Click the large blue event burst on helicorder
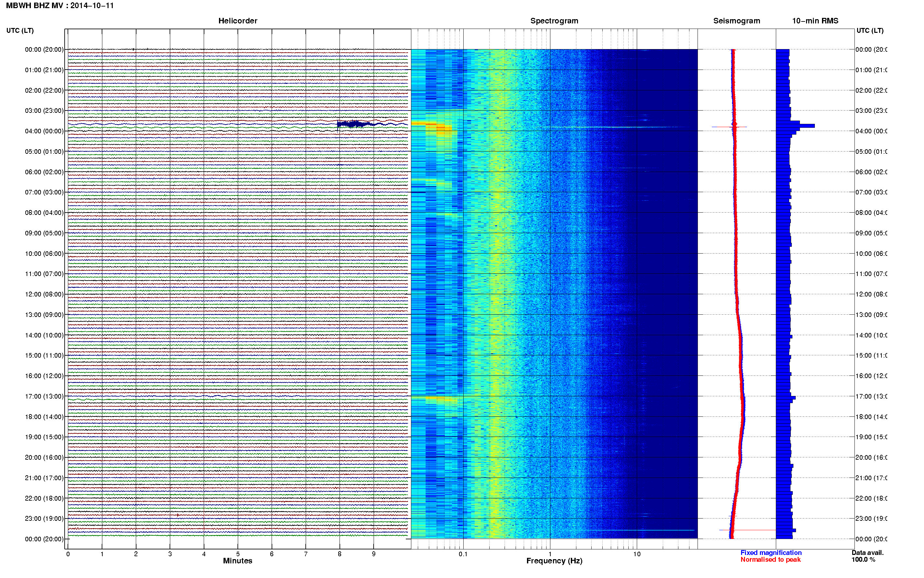924x578 pixels. [353, 124]
